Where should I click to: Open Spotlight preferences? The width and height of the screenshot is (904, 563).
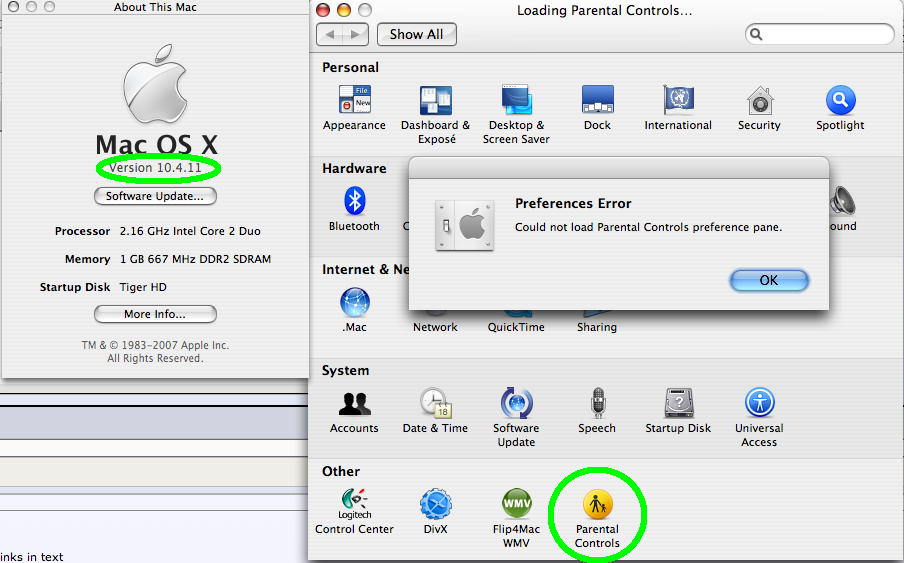click(840, 108)
